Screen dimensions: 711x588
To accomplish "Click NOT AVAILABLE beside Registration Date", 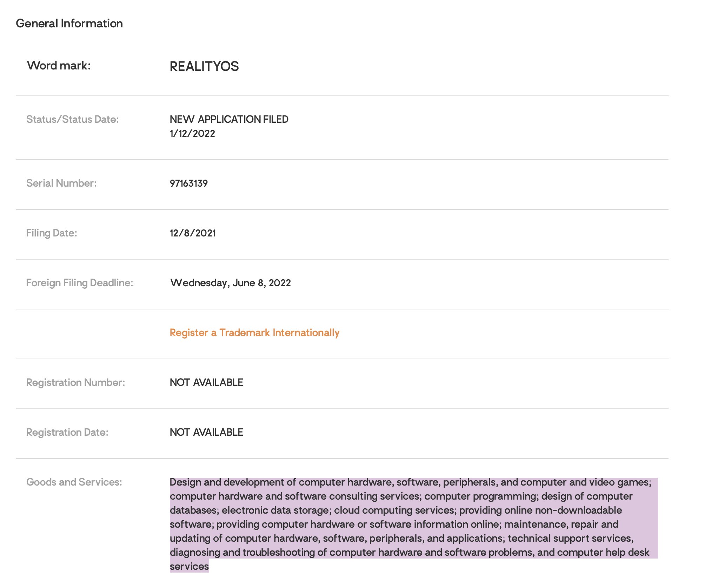I will point(206,432).
